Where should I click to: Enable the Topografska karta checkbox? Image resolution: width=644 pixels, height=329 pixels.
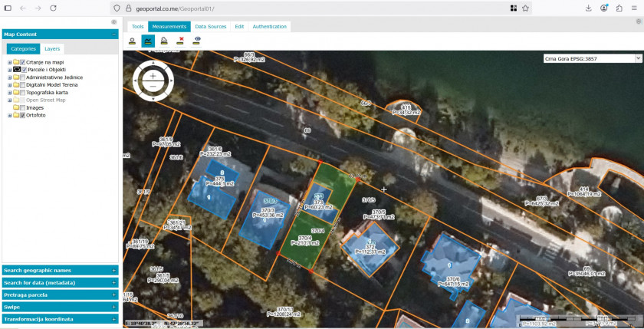23,93
